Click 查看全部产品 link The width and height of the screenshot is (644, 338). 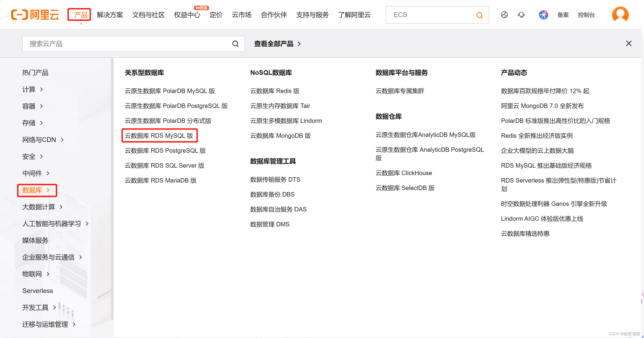click(x=277, y=44)
